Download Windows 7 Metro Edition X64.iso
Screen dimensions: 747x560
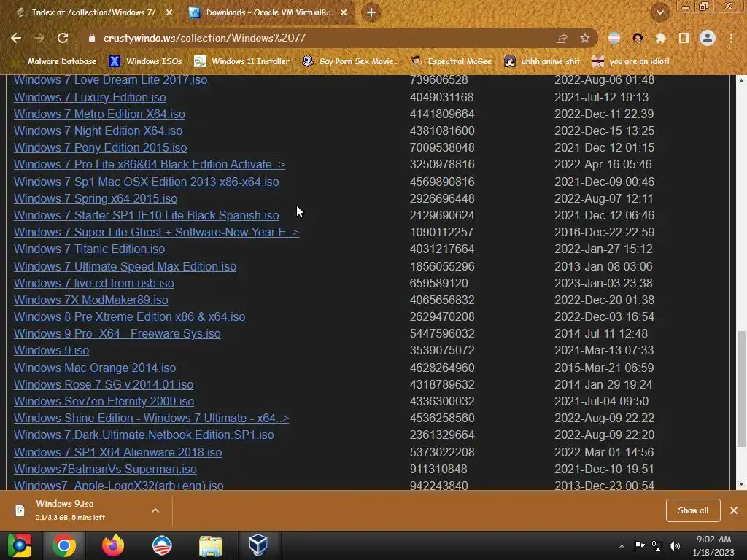click(x=99, y=114)
